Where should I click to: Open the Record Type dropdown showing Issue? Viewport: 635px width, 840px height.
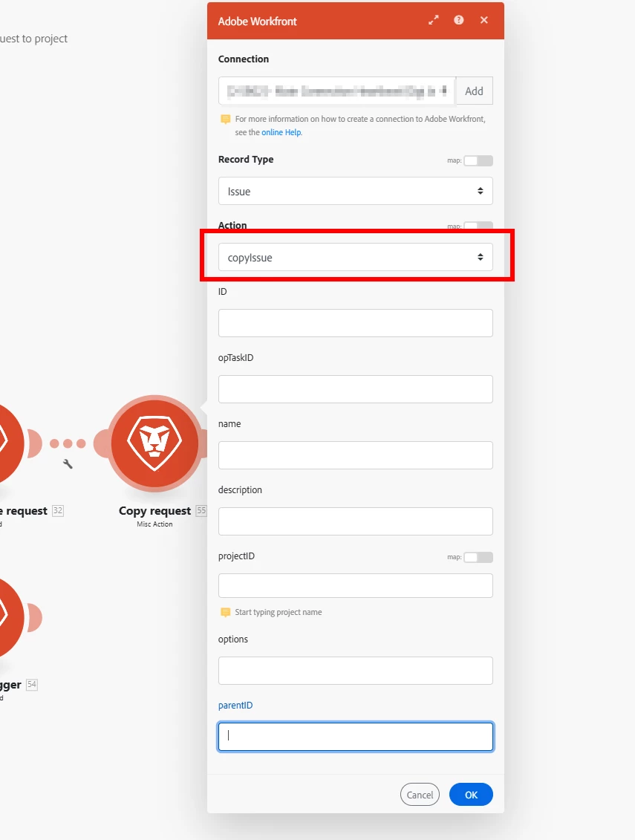click(355, 192)
